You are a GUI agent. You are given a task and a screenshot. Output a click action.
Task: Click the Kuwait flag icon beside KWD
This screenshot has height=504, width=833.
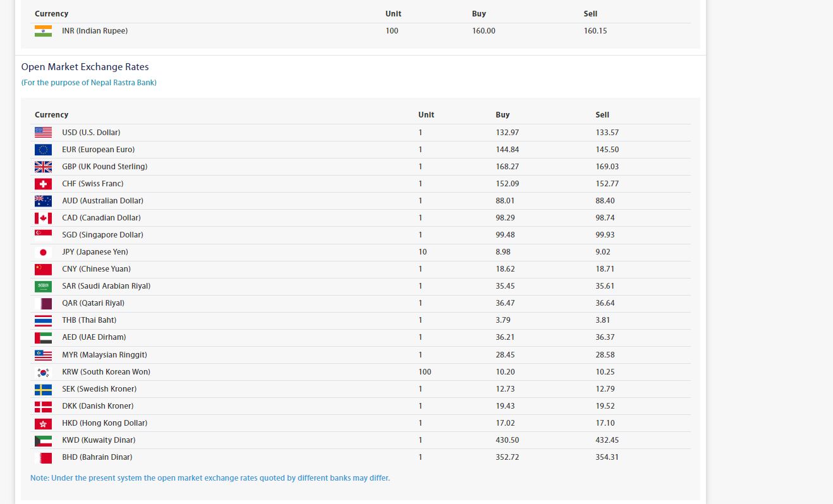pos(43,440)
